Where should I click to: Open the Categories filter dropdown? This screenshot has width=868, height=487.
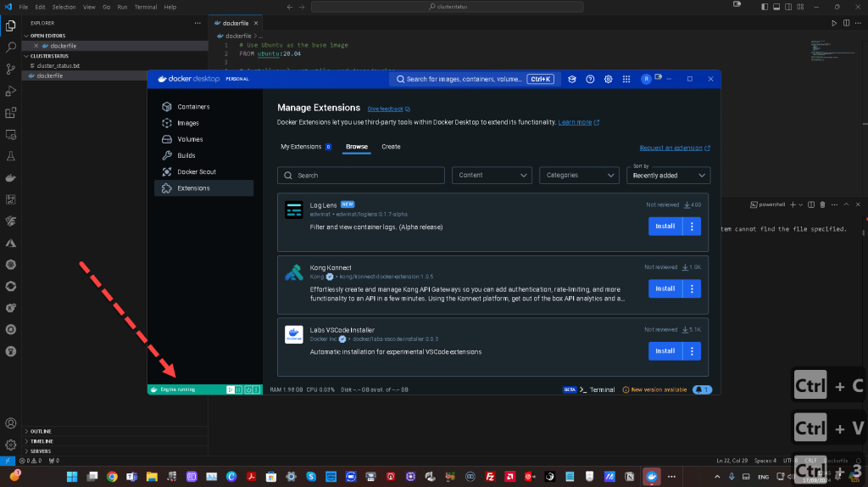click(x=579, y=175)
